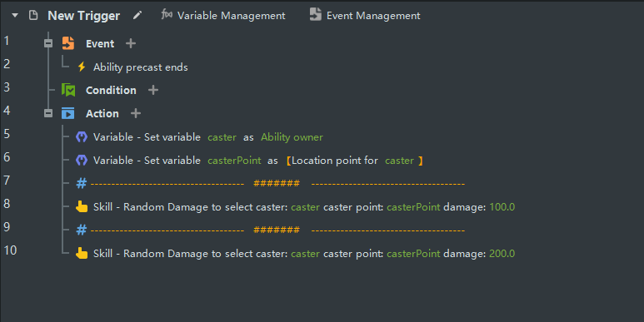
Task: Click the variable icon on the caster line
Action: pyautogui.click(x=82, y=137)
